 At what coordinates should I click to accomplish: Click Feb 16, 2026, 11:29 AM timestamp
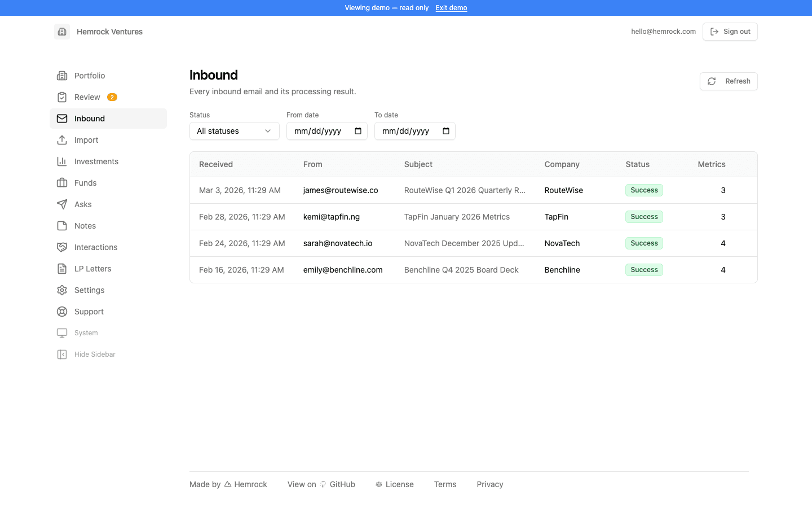241,270
